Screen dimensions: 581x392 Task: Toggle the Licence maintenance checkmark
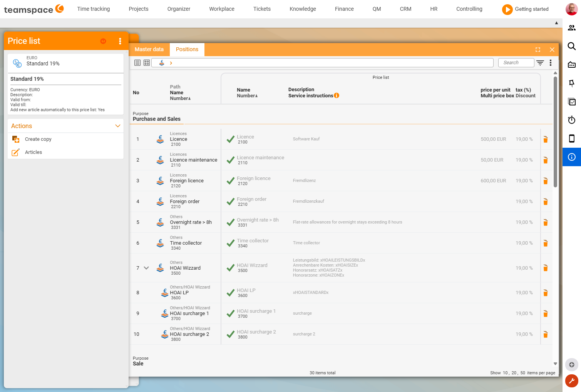231,160
